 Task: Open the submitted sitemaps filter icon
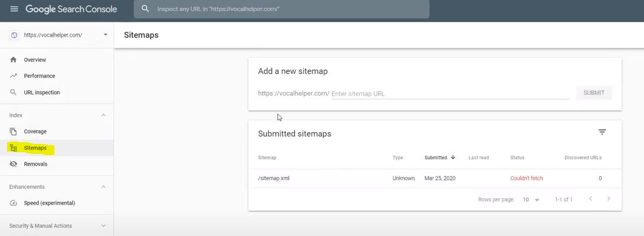pos(602,132)
